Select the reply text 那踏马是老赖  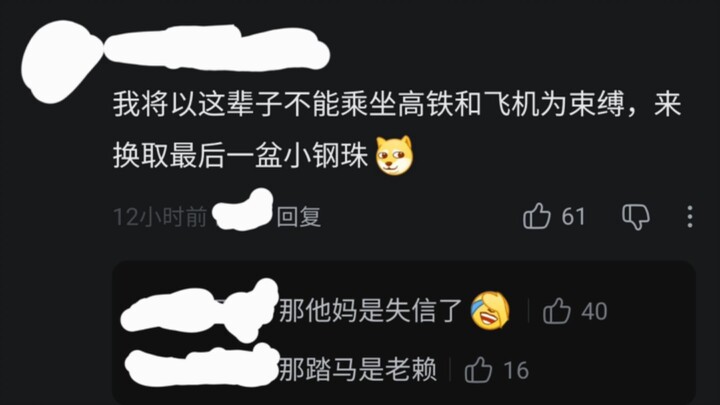(358, 369)
